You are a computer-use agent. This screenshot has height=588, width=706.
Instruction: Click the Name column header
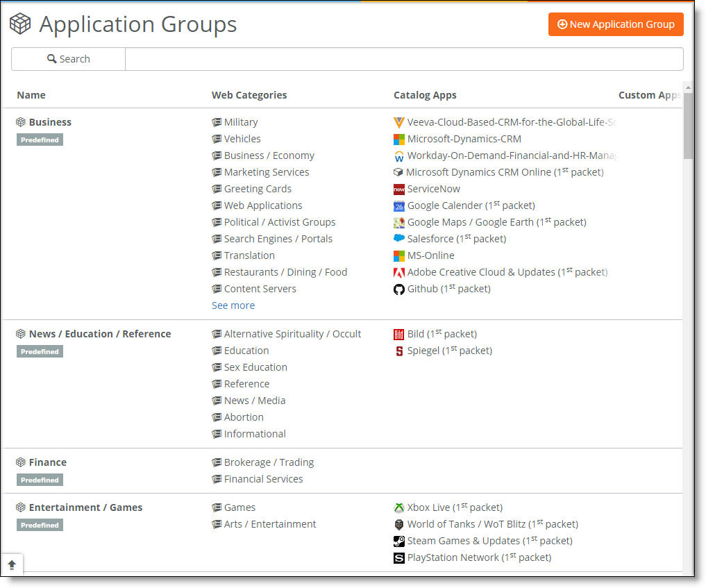click(x=31, y=95)
